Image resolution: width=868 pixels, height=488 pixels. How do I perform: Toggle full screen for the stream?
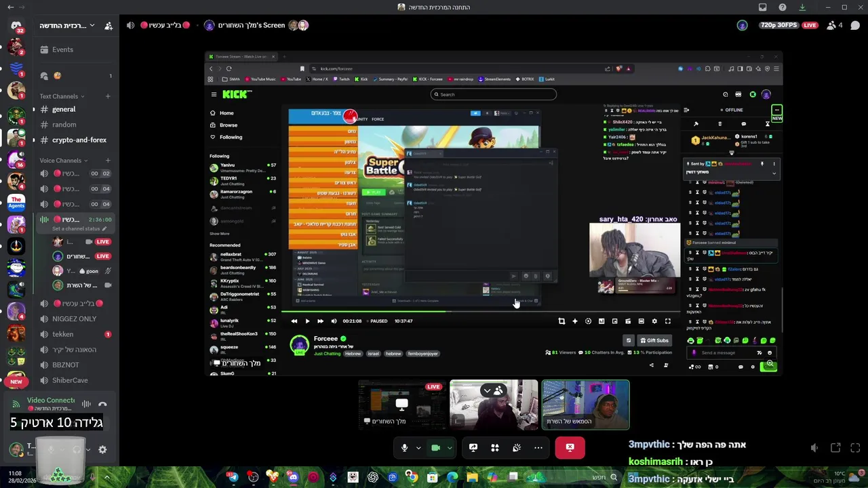point(856,448)
